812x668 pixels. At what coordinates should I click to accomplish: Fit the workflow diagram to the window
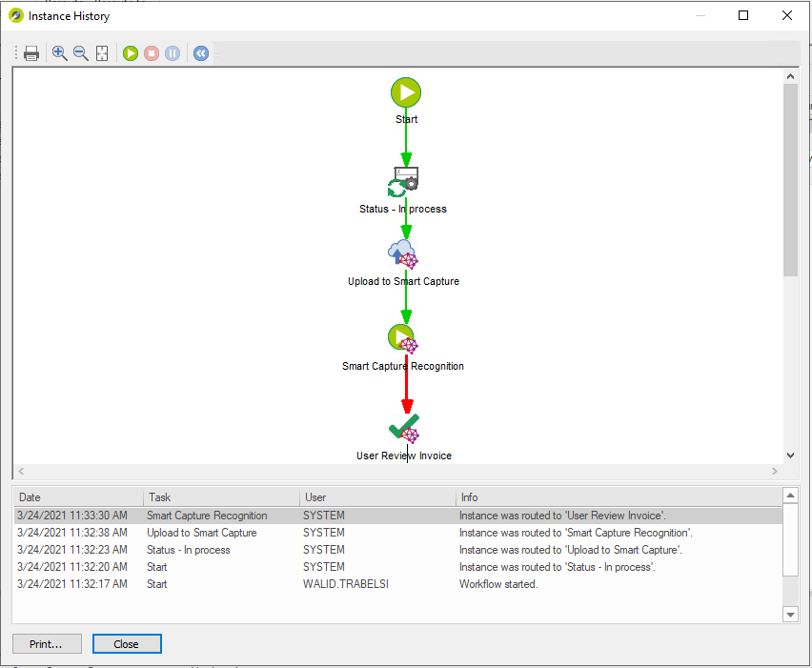(102, 53)
